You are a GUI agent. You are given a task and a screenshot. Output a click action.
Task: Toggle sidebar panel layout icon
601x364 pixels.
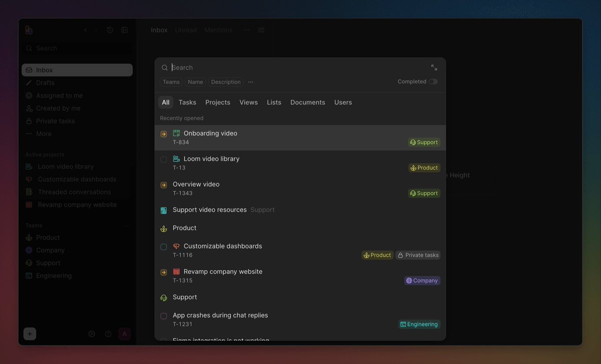click(x=125, y=30)
